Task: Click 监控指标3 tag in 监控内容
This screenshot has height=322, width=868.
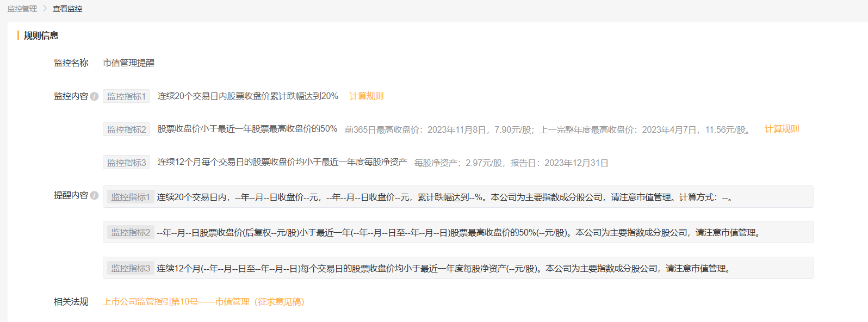Action: [126, 163]
